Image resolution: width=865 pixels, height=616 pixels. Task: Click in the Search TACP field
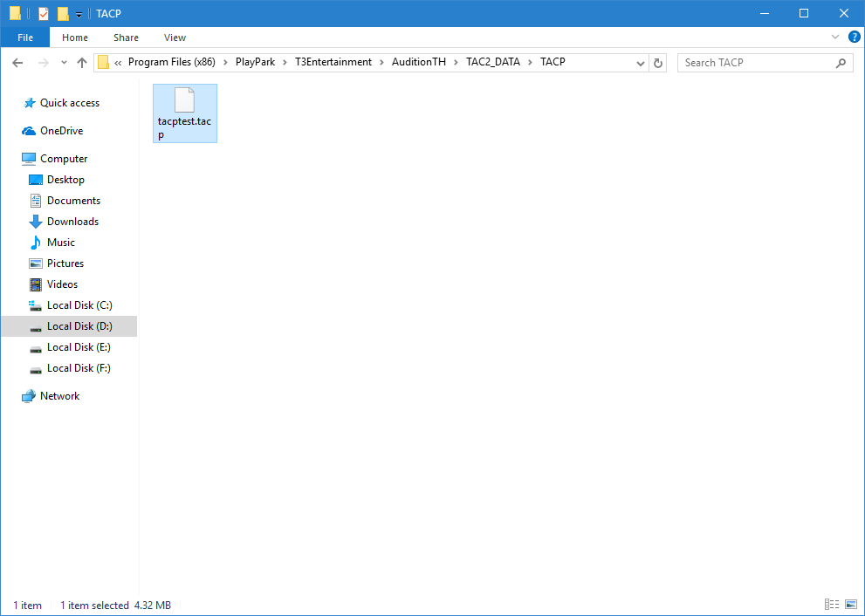point(756,63)
